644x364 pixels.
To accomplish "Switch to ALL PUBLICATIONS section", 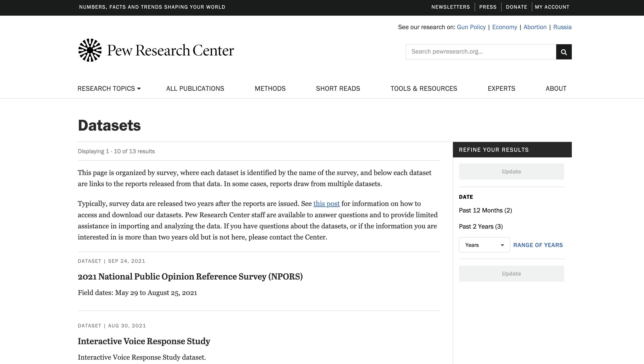I will (195, 88).
